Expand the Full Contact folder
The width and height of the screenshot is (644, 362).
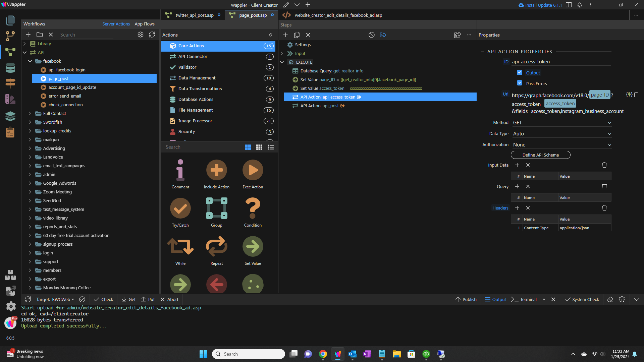(30, 113)
